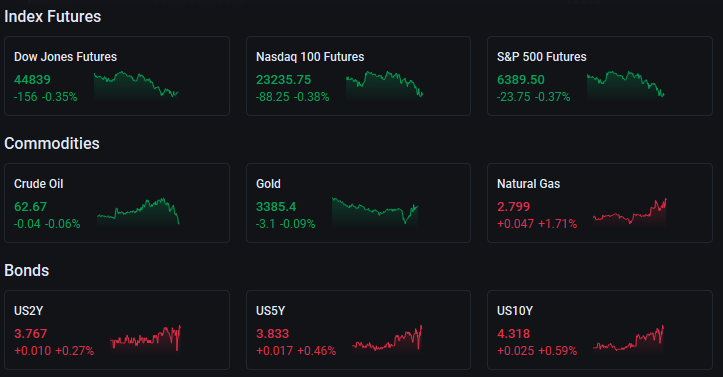Click the Nasdaq 100 Futures mini chart
723x377 pixels.
click(x=384, y=86)
